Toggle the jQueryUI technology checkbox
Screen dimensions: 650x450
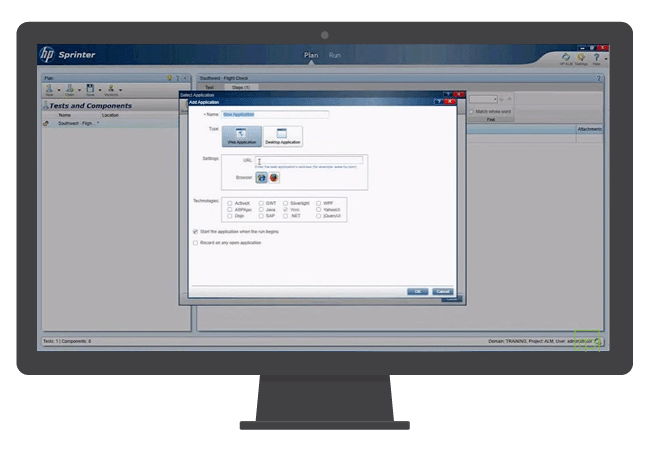coord(318,216)
